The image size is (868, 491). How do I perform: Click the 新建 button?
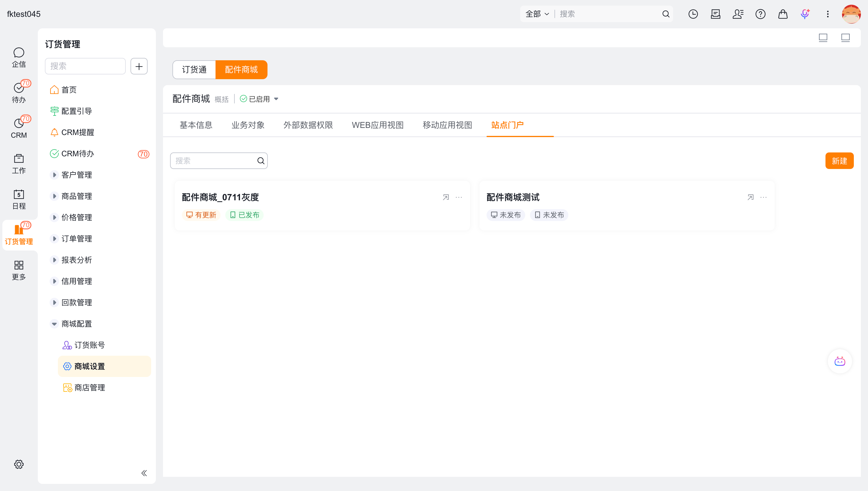click(x=839, y=161)
